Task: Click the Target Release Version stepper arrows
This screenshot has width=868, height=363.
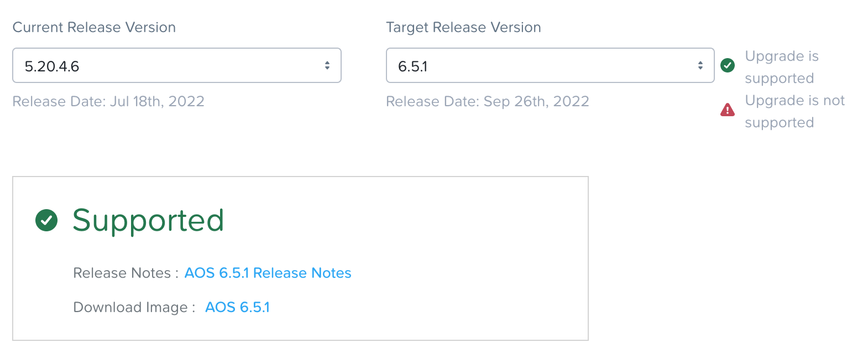Action: (700, 65)
